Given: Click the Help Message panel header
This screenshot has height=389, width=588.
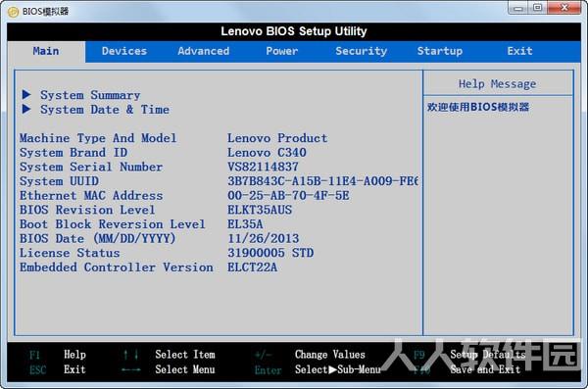Looking at the screenshot, I should pos(497,84).
